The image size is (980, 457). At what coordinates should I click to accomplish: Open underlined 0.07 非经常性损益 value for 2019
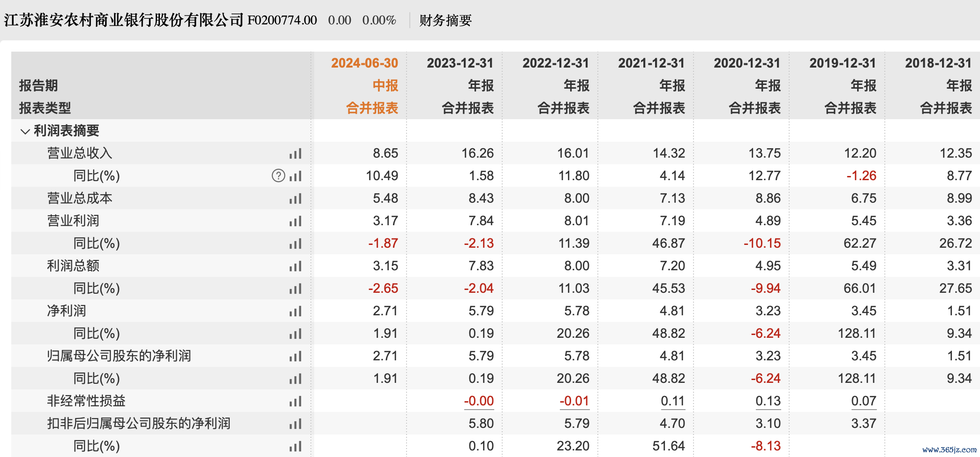point(864,401)
